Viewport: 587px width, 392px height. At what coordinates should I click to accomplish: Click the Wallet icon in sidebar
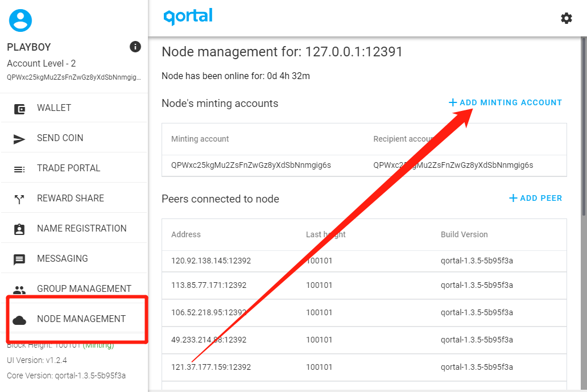point(19,109)
